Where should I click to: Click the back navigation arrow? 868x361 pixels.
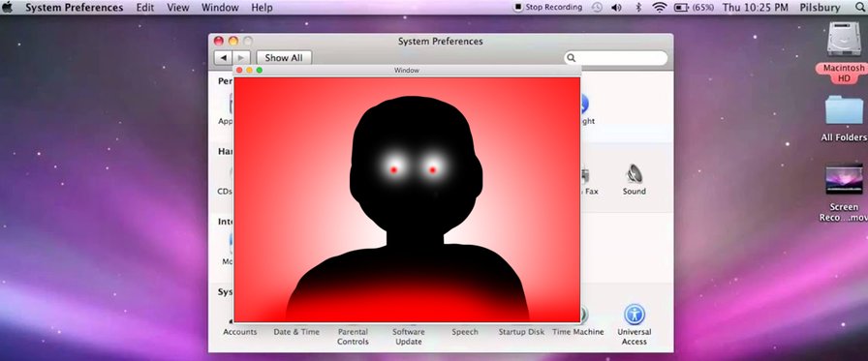tap(223, 57)
